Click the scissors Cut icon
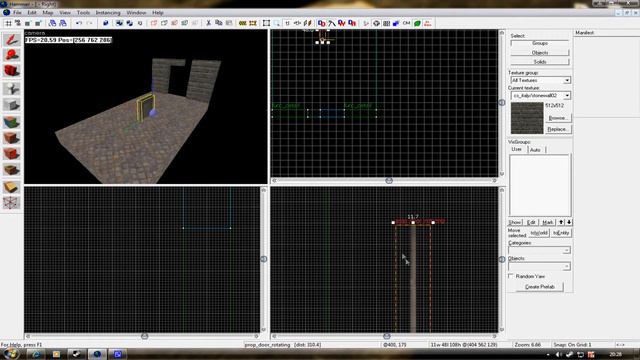 pos(209,23)
